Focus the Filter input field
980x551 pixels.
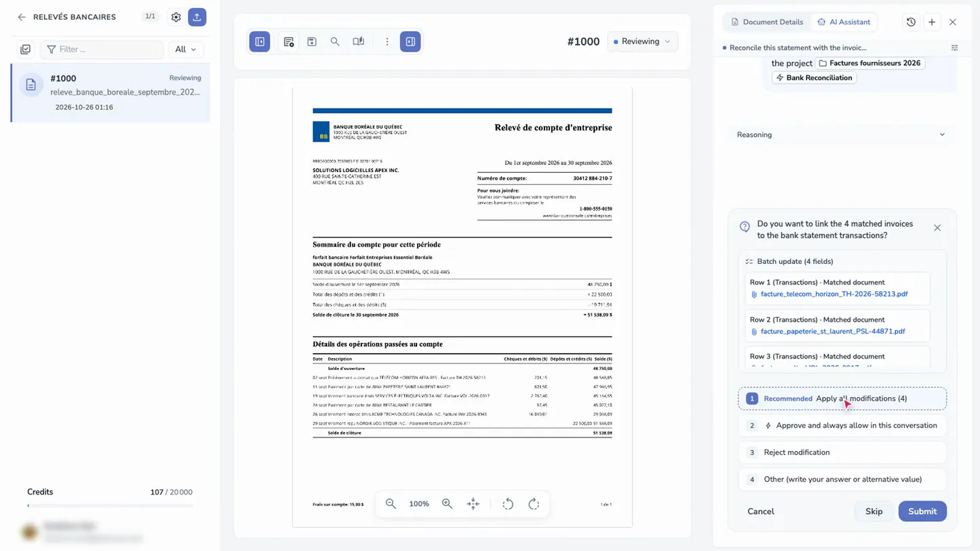coord(102,49)
